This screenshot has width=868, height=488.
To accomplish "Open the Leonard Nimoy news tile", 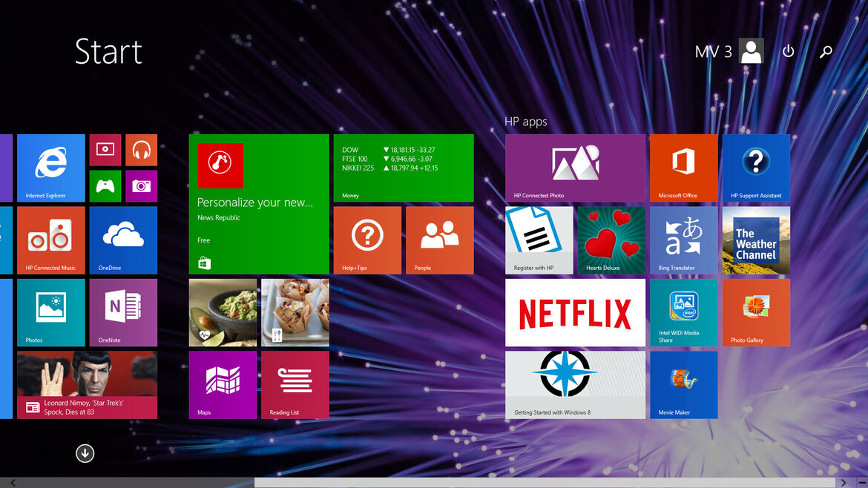I will point(87,385).
